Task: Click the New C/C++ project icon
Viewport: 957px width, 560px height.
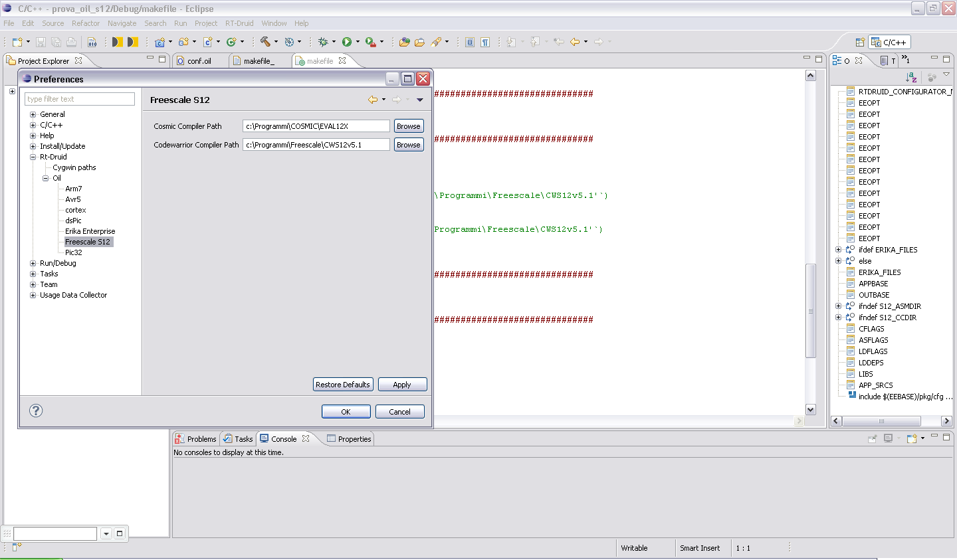Action: tap(159, 42)
